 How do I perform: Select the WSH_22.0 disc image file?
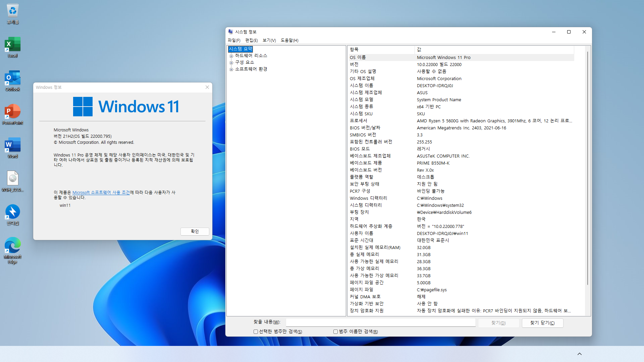pos(13,182)
